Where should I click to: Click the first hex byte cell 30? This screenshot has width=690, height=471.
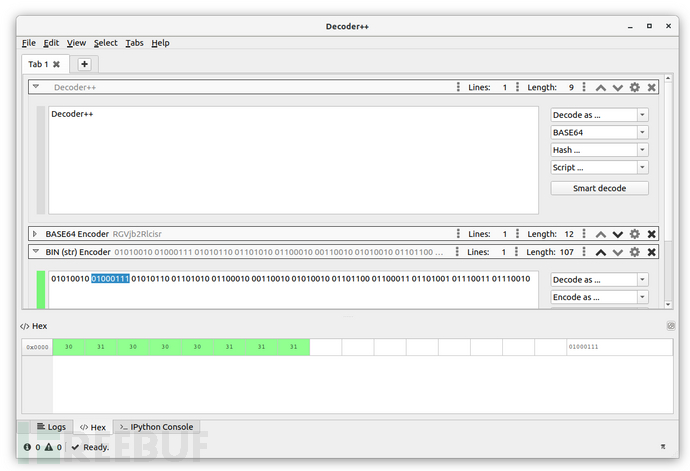69,347
